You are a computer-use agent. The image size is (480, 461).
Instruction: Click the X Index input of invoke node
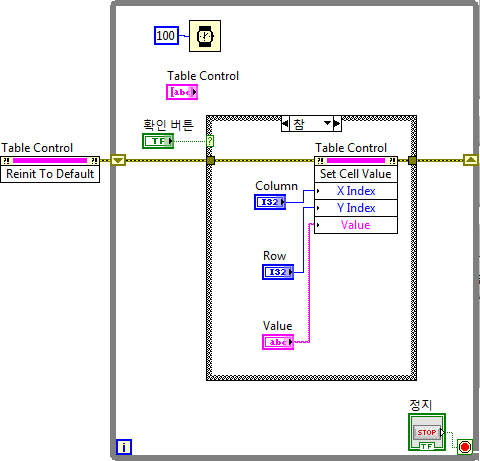tap(356, 191)
